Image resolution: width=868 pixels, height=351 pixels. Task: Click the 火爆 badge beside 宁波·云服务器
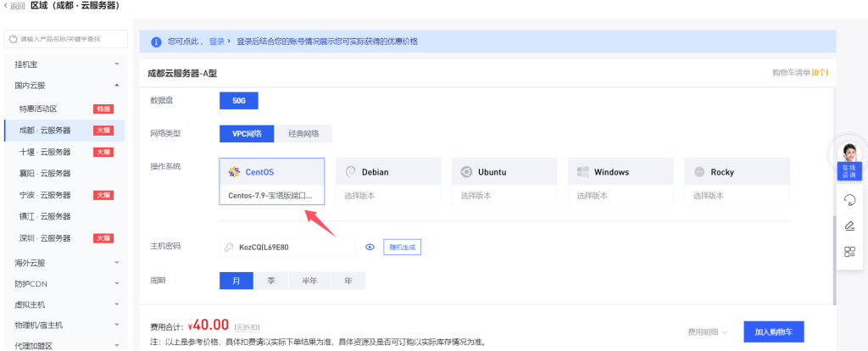[x=103, y=195]
